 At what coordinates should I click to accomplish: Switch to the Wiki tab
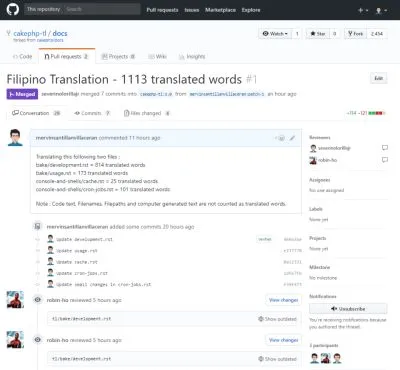tap(157, 56)
